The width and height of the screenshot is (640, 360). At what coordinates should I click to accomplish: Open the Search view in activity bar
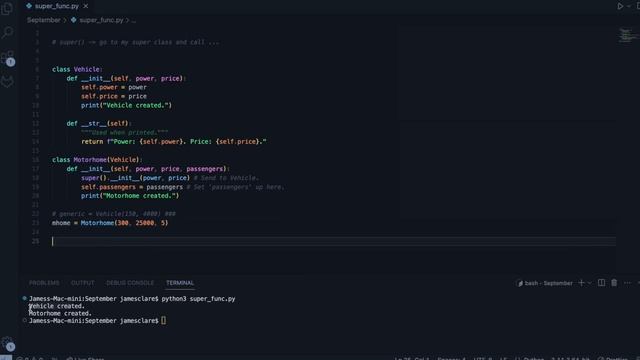tap(7, 32)
